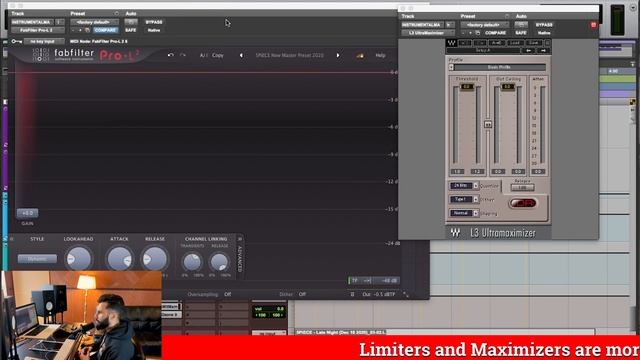This screenshot has width=640, height=360.
Task: Set Dither Off option
Action: click(x=302, y=294)
